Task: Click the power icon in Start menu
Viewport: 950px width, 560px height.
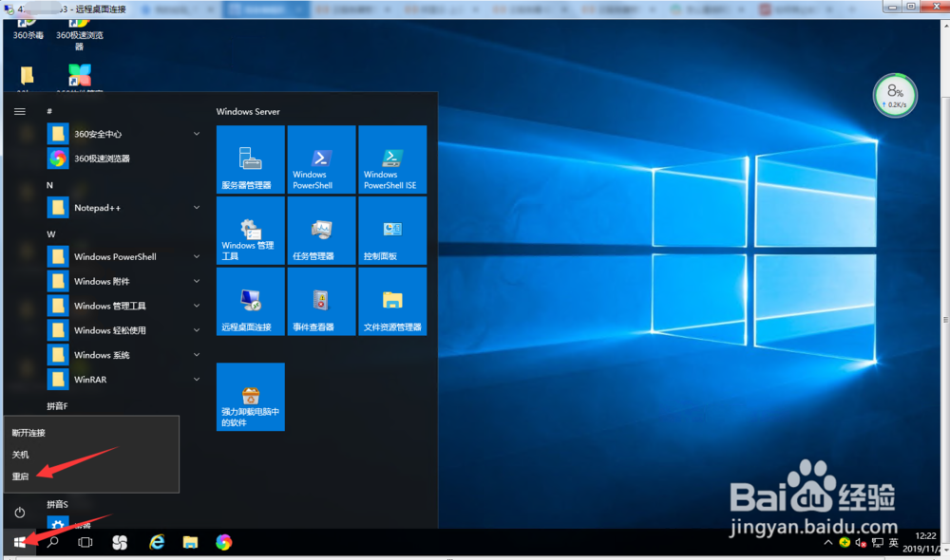Action: coord(19,513)
